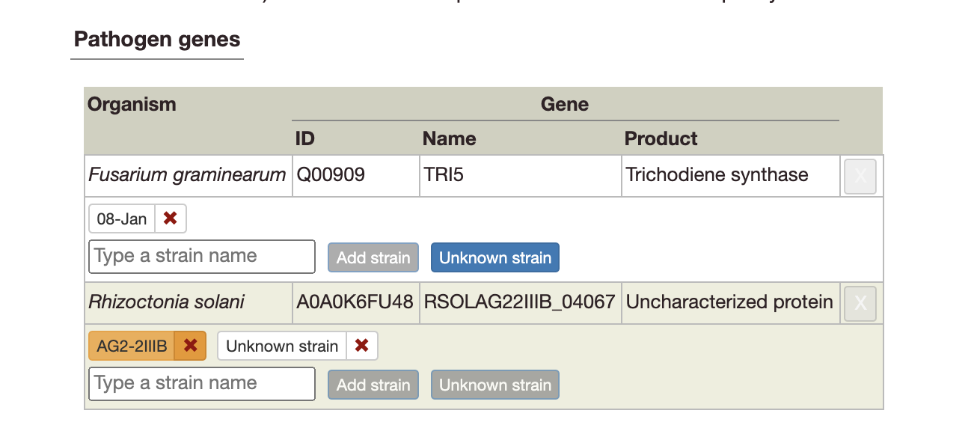Click Add strain under Rhizoctonia solani

[373, 384]
